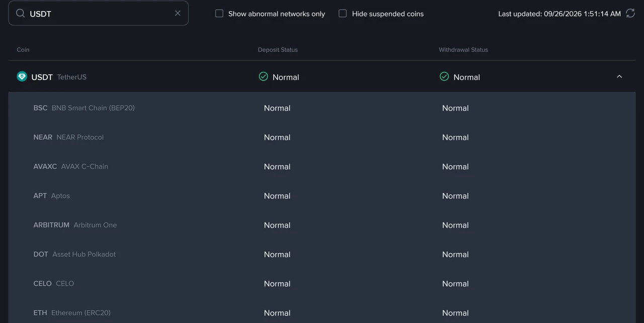Click DOT deposit status Normal
The width and height of the screenshot is (644, 323).
(277, 255)
